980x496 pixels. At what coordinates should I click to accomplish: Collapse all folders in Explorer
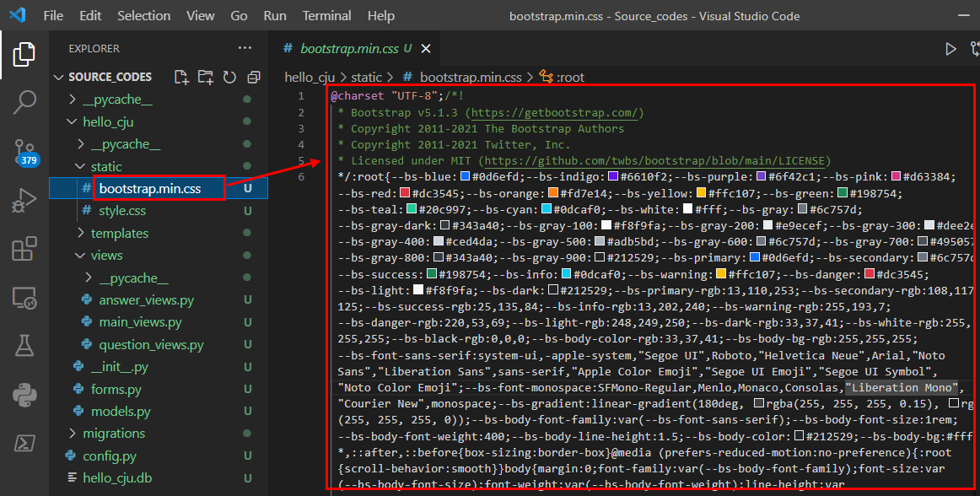click(x=253, y=77)
